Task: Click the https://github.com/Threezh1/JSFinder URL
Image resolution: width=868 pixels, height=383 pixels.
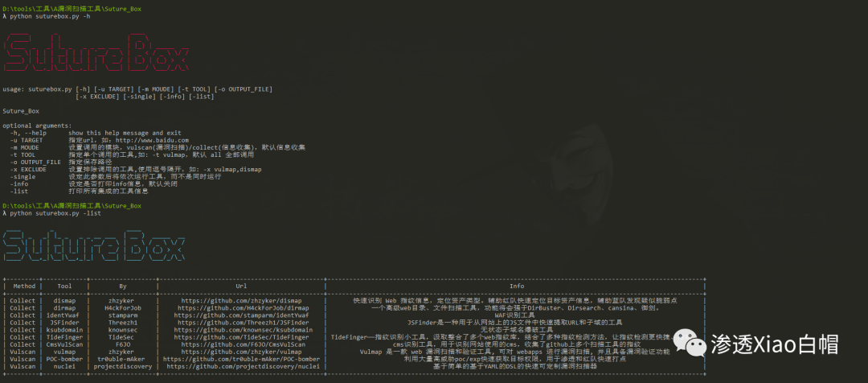Action: coord(243,322)
